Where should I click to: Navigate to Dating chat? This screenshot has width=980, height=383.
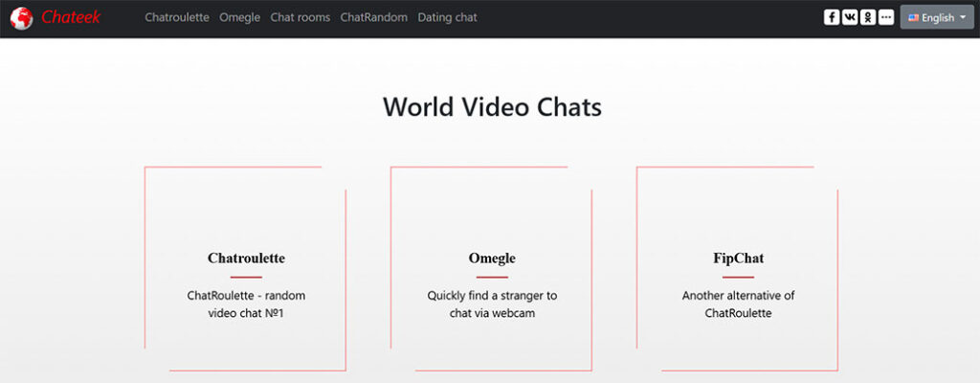pos(447,17)
